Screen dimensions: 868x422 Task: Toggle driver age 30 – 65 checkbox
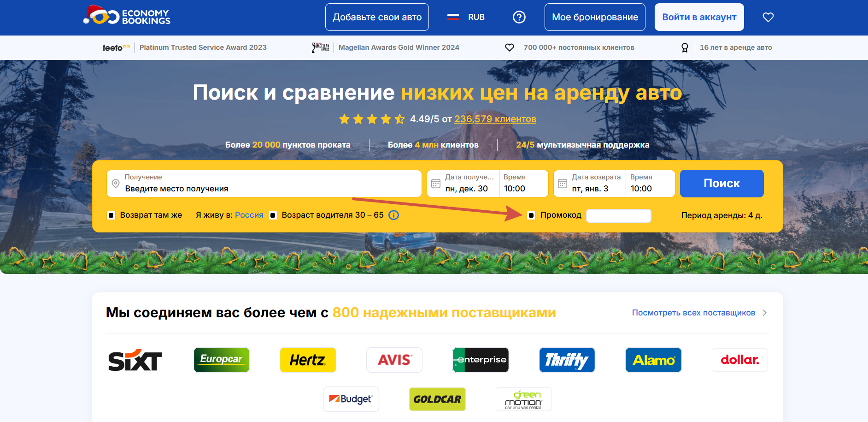click(x=273, y=215)
